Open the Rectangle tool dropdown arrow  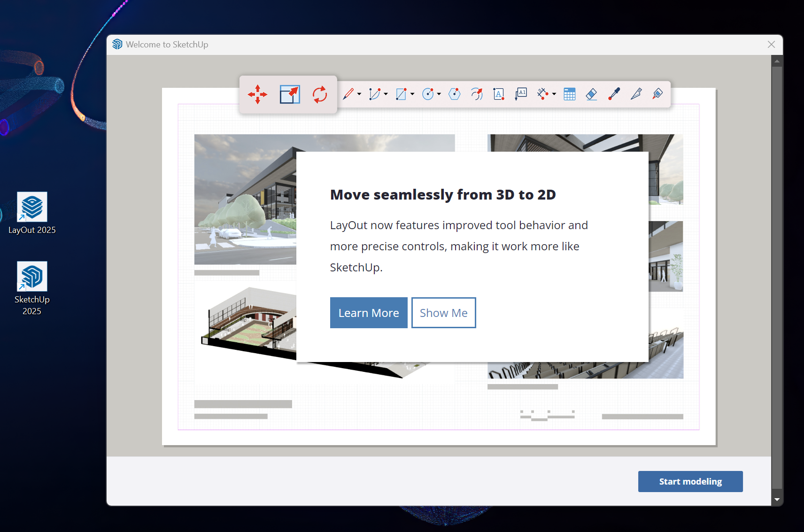[412, 94]
